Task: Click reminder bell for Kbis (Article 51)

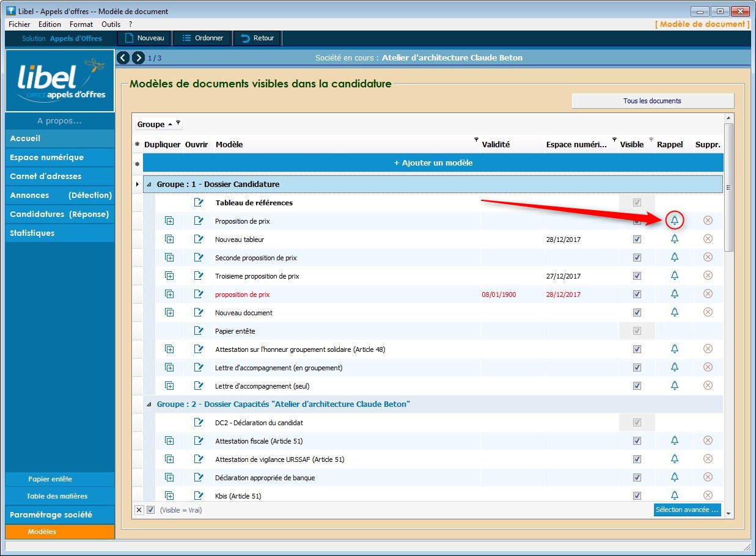Action: [675, 496]
